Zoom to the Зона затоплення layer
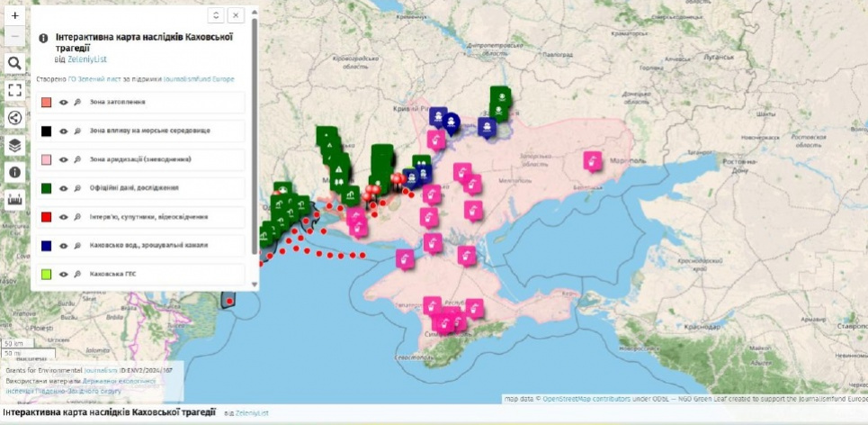The width and height of the screenshot is (868, 425). (78, 104)
